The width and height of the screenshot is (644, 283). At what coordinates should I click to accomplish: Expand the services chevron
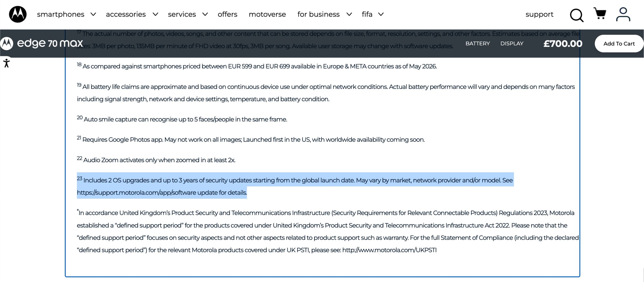(205, 14)
